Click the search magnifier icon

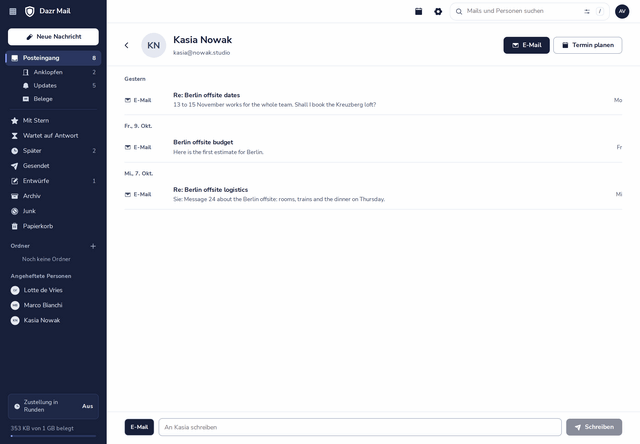(459, 11)
